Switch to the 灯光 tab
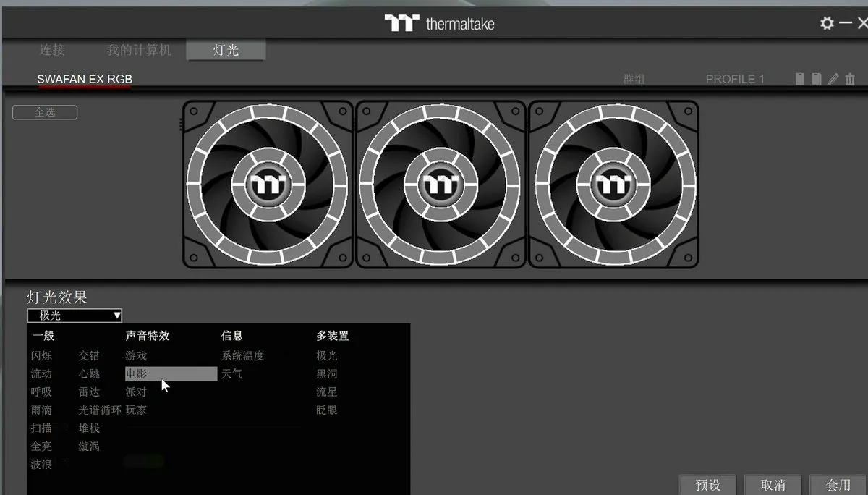 pyautogui.click(x=226, y=50)
